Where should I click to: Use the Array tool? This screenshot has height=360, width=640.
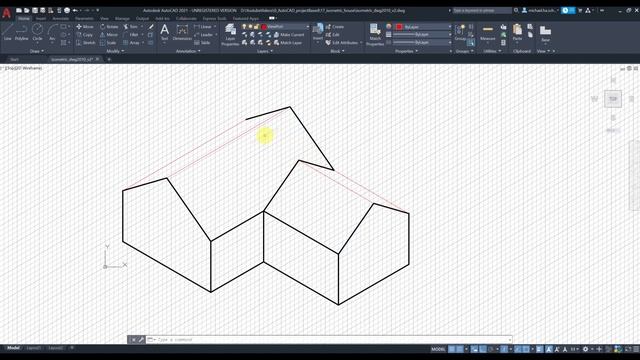pos(131,42)
